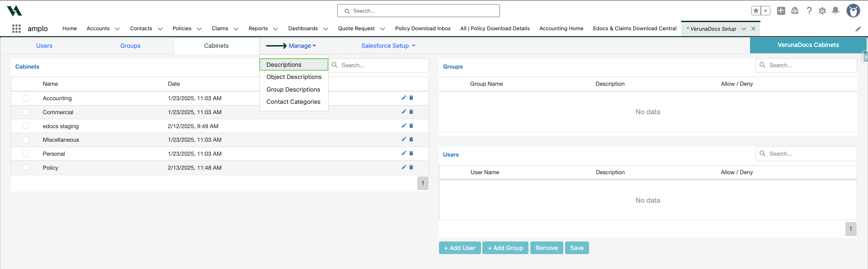Viewport: 868px width, 269px height.
Task: Check the Commercial cabinet checkbox
Action: click(26, 112)
